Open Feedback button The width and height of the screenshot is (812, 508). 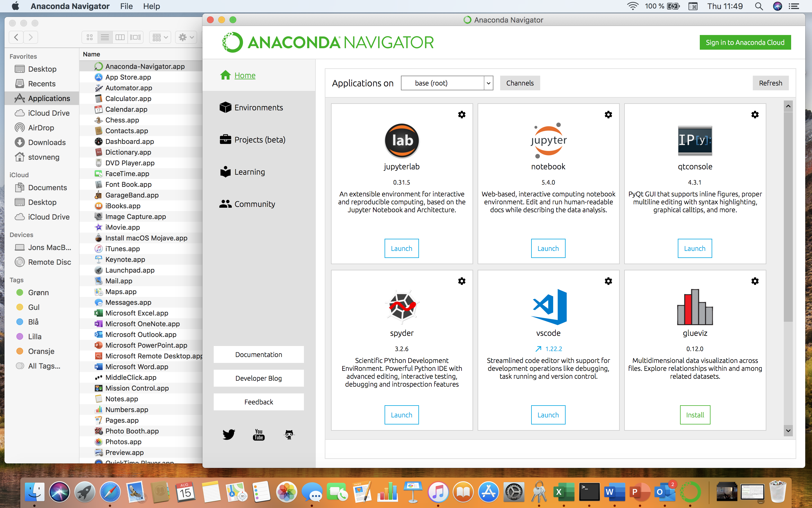coord(259,402)
